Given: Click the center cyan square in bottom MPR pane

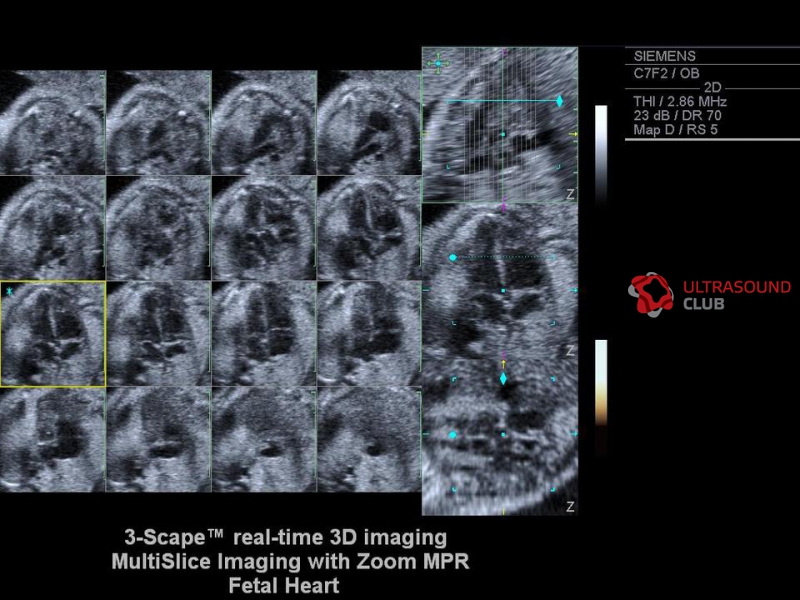Looking at the screenshot, I should point(503,435).
